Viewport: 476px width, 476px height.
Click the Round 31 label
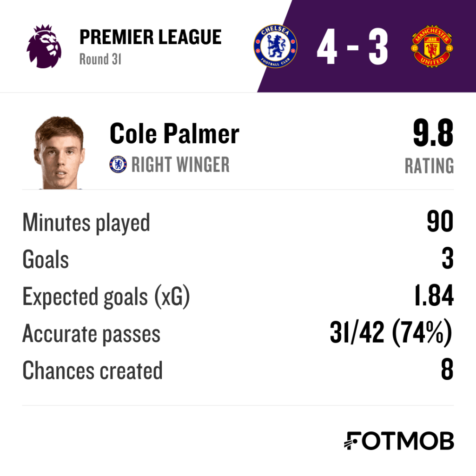(x=100, y=59)
